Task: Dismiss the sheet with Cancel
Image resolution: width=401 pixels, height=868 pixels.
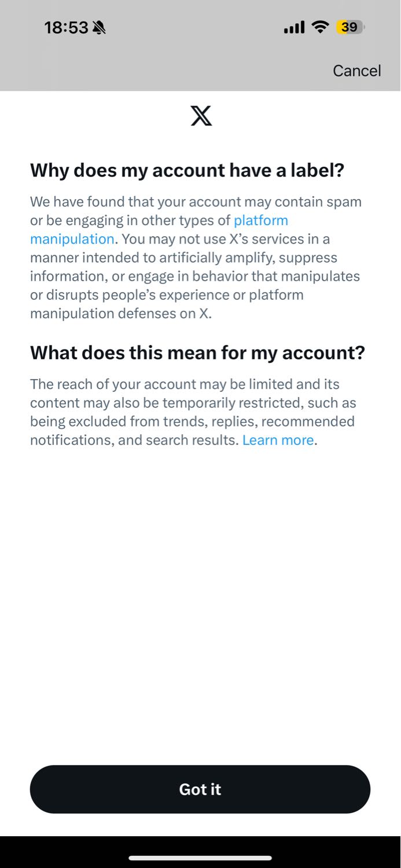Action: pos(357,71)
